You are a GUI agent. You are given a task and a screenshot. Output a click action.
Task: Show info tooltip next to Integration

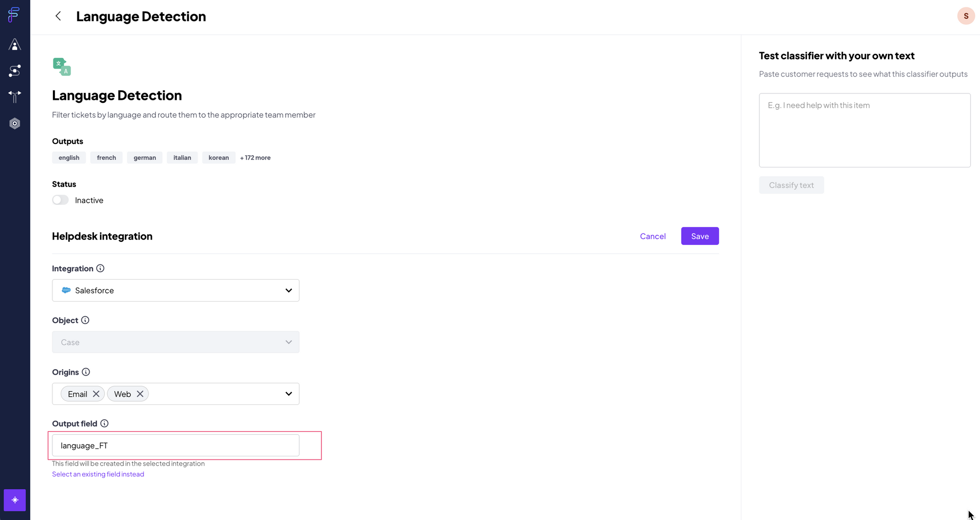(100, 268)
